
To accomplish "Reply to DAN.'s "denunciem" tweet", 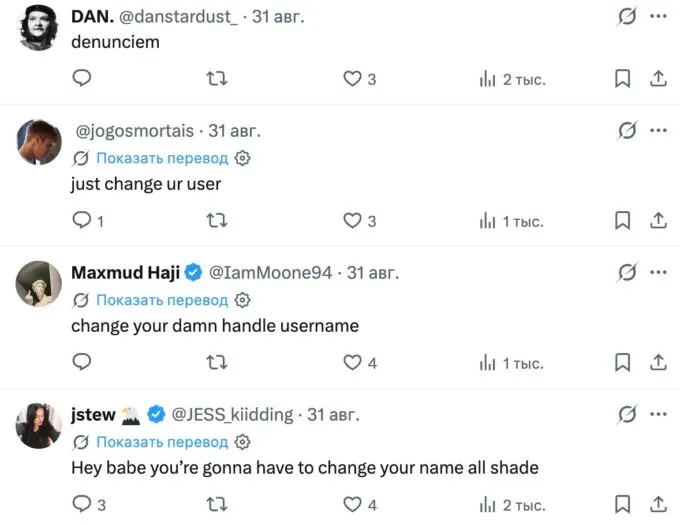I will click(x=82, y=78).
